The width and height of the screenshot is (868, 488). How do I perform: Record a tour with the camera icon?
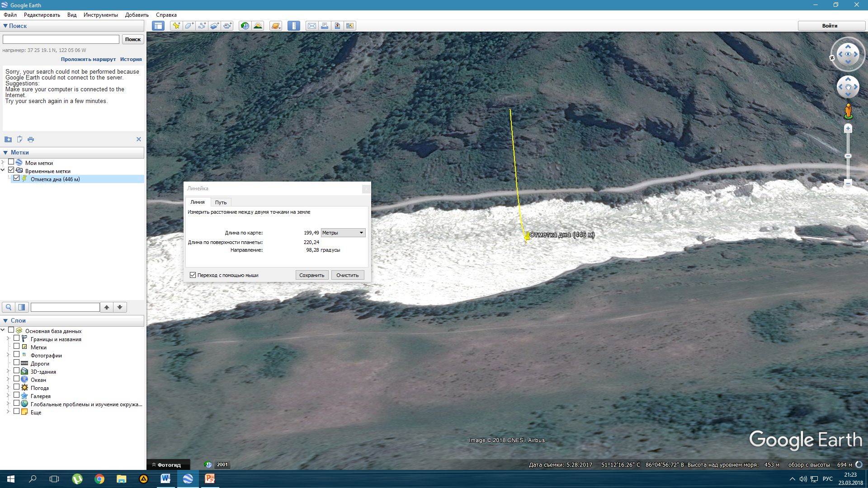(227, 26)
